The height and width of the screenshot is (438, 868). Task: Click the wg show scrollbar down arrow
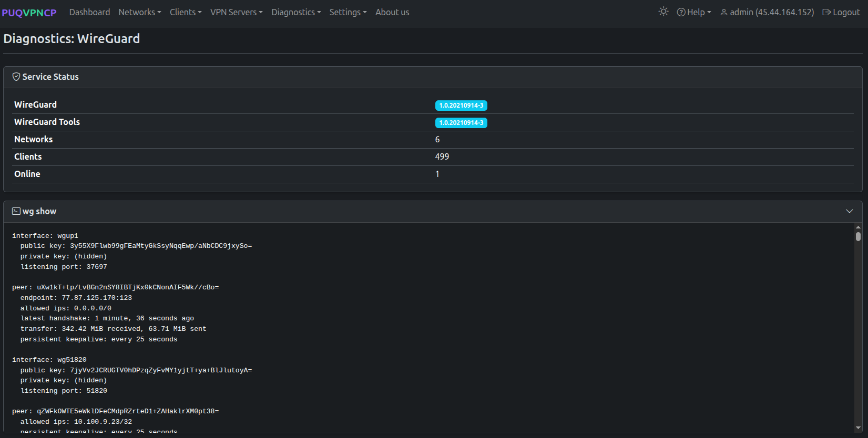(858, 428)
